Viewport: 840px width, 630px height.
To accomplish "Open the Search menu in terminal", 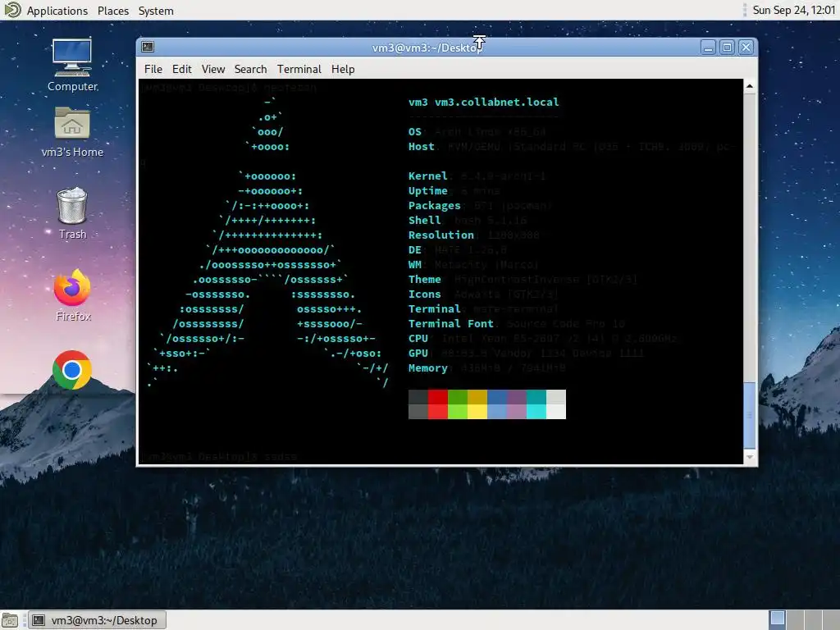I will click(250, 69).
